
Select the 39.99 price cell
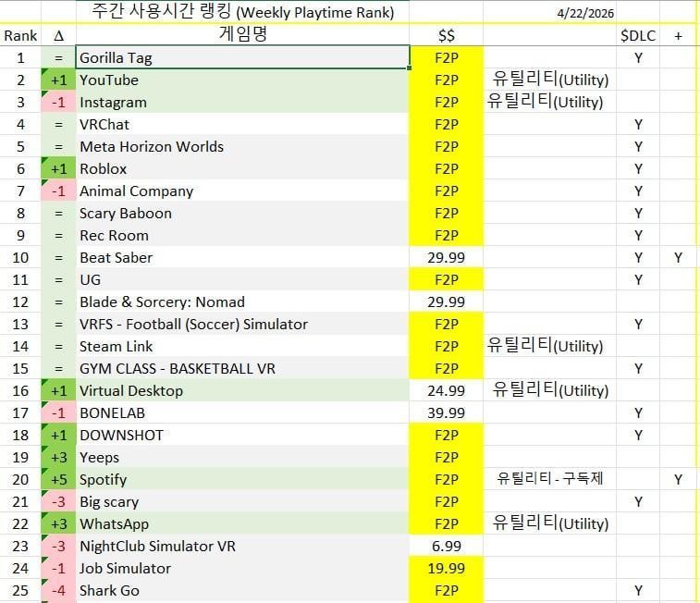click(446, 412)
